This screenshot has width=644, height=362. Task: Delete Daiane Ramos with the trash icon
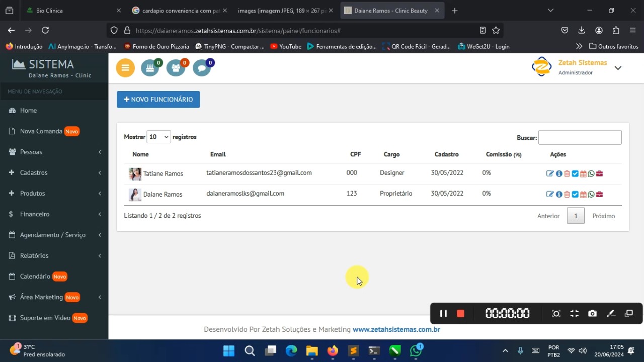(x=567, y=194)
